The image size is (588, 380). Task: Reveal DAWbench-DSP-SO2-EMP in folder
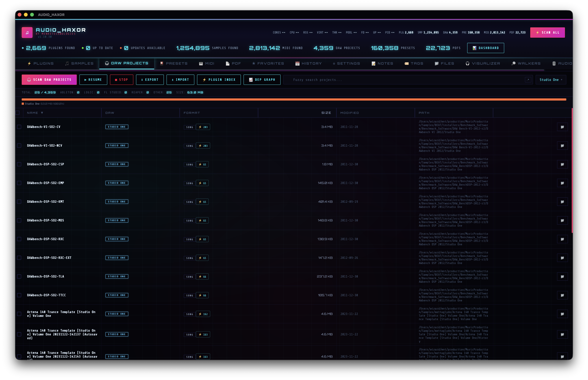pyautogui.click(x=562, y=183)
